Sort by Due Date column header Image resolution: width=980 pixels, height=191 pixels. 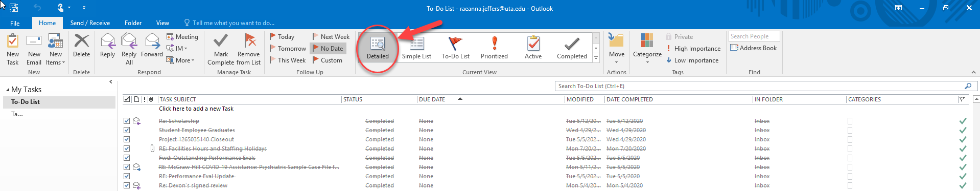tap(491, 99)
